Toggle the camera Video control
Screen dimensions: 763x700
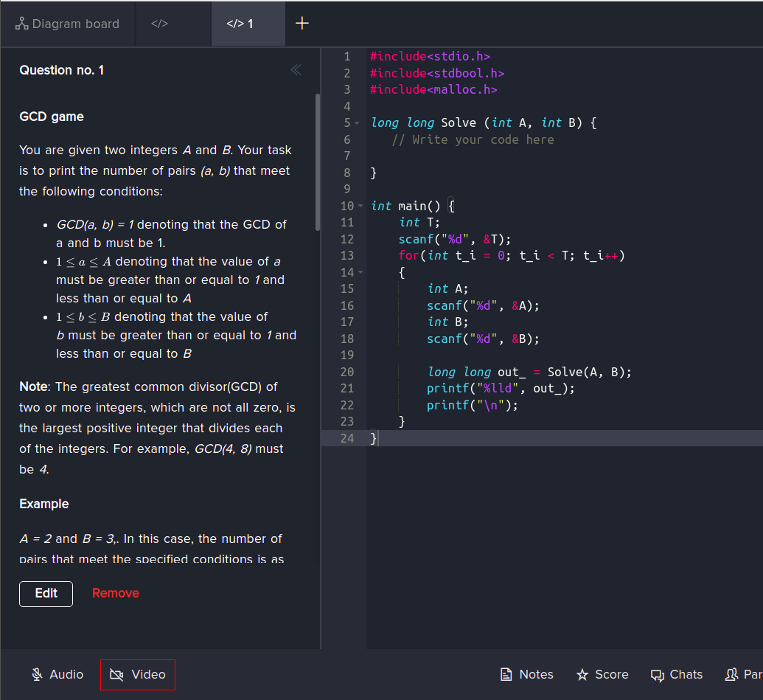tap(138, 674)
